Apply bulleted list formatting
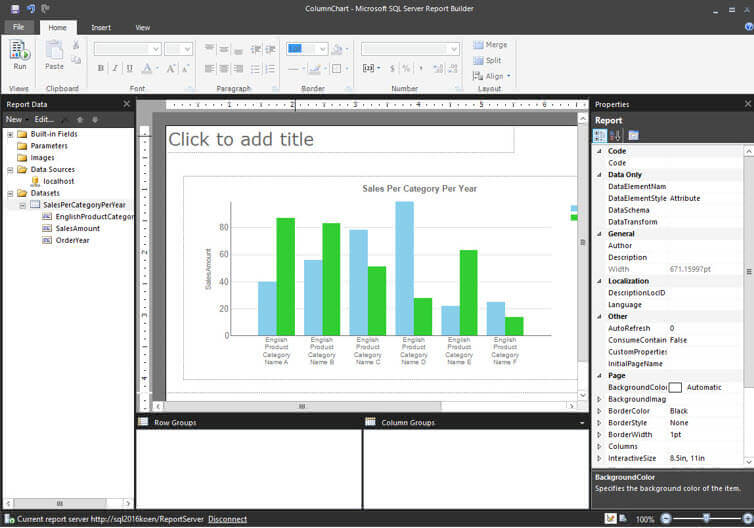The height and width of the screenshot is (528, 754). pyautogui.click(x=255, y=69)
